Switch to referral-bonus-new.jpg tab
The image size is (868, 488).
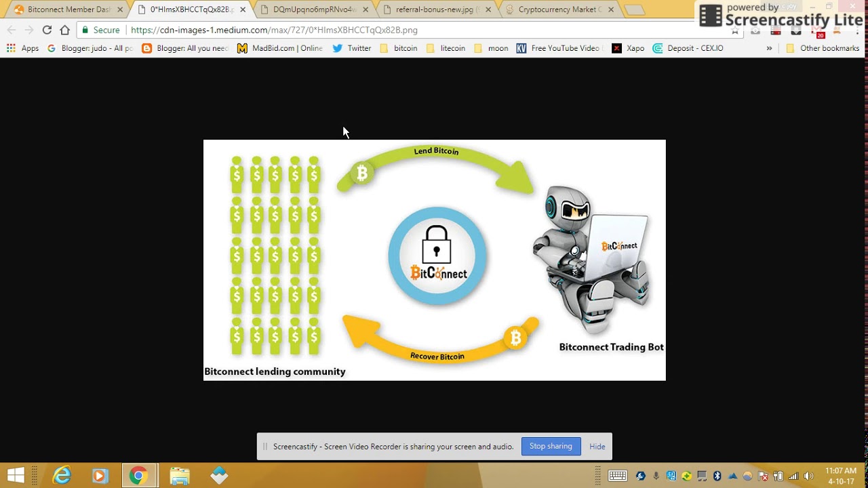pos(437,9)
